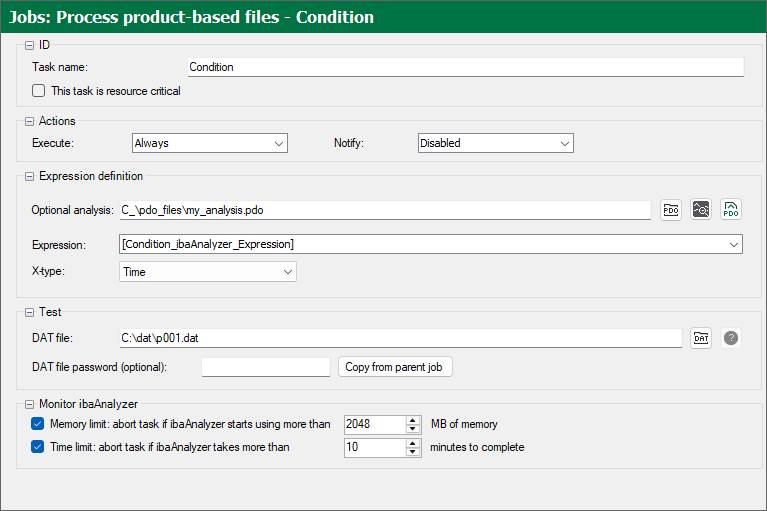Screen dimensions: 767x511
Task: Uncheck the Time limit checkbox
Action: [38, 446]
